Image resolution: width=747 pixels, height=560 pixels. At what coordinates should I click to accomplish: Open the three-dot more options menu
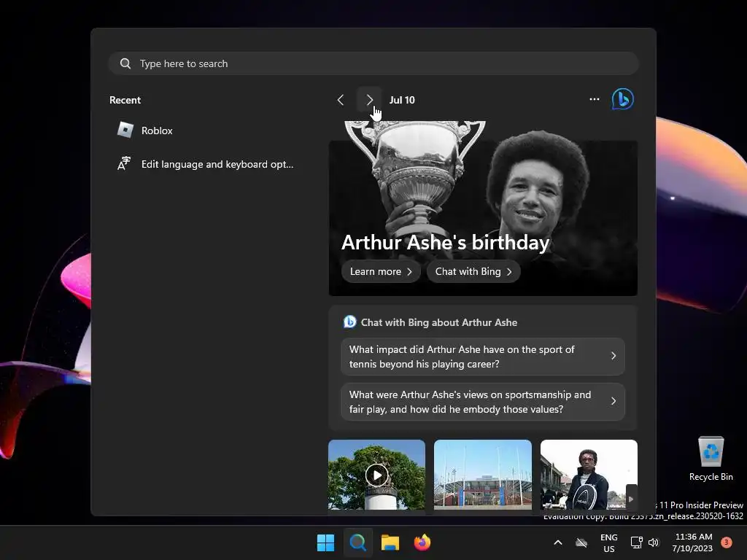coord(594,99)
